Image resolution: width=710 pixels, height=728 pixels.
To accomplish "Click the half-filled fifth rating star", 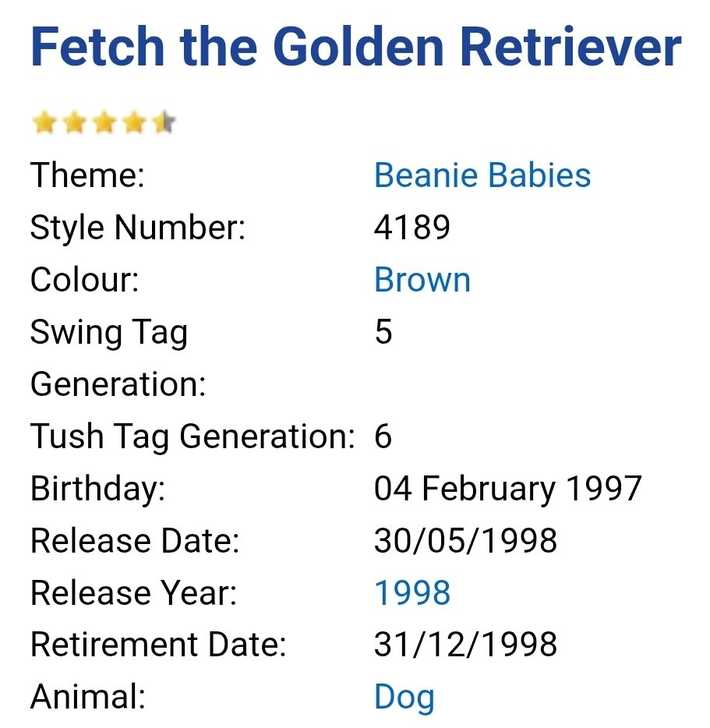I will 163,123.
